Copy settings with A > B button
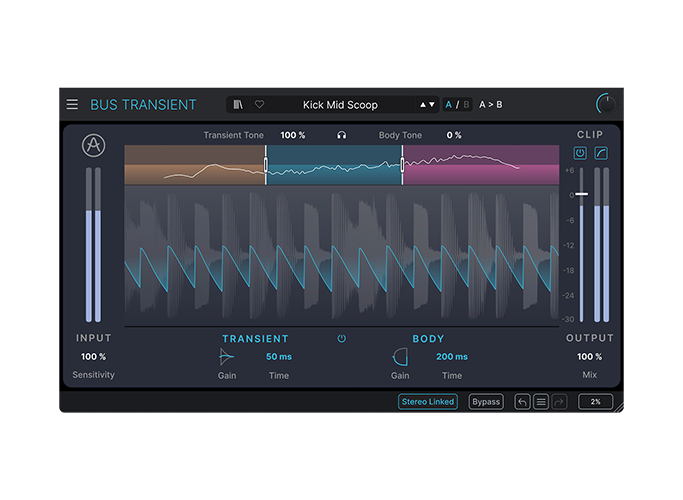 (x=490, y=104)
